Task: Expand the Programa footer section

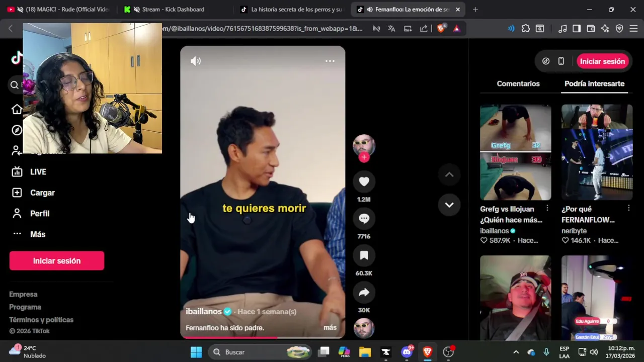Action: point(25,307)
